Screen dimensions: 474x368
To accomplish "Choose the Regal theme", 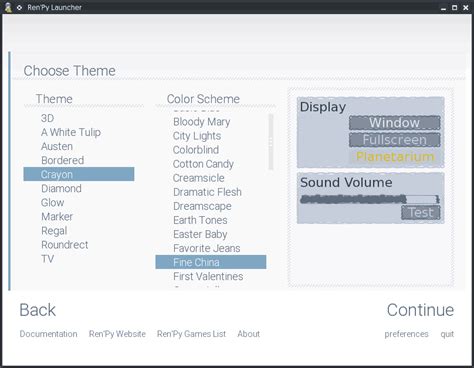I will pos(54,231).
